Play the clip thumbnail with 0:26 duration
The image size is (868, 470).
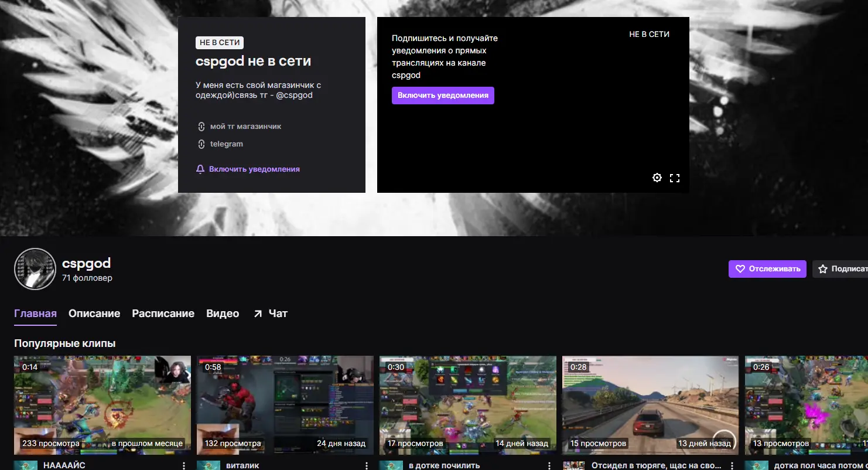click(x=807, y=405)
